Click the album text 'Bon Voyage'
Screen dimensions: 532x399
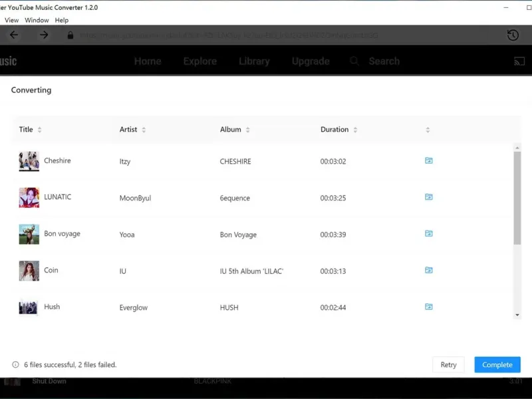[x=238, y=235]
